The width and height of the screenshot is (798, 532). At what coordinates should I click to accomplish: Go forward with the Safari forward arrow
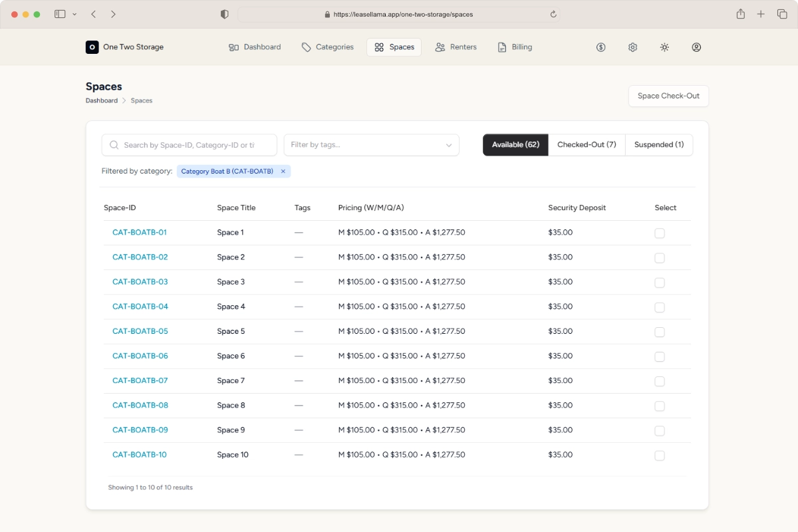pyautogui.click(x=113, y=14)
